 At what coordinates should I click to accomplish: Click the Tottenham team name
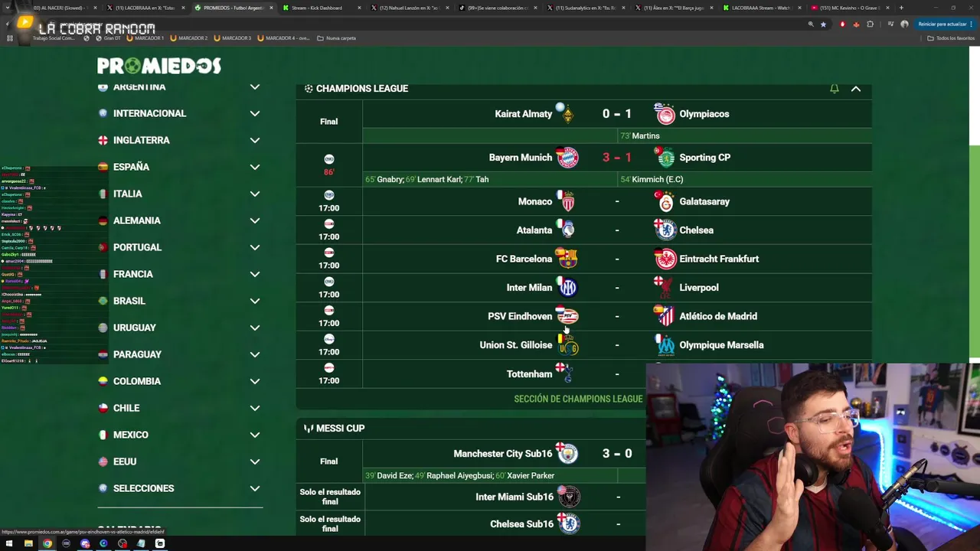tap(529, 374)
